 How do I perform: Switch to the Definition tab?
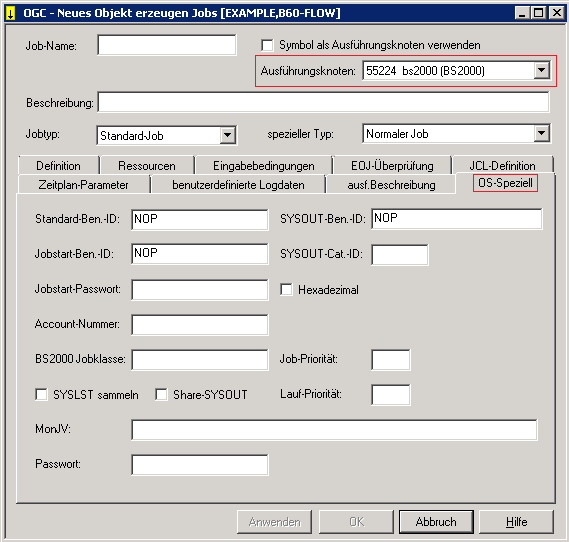[x=58, y=166]
